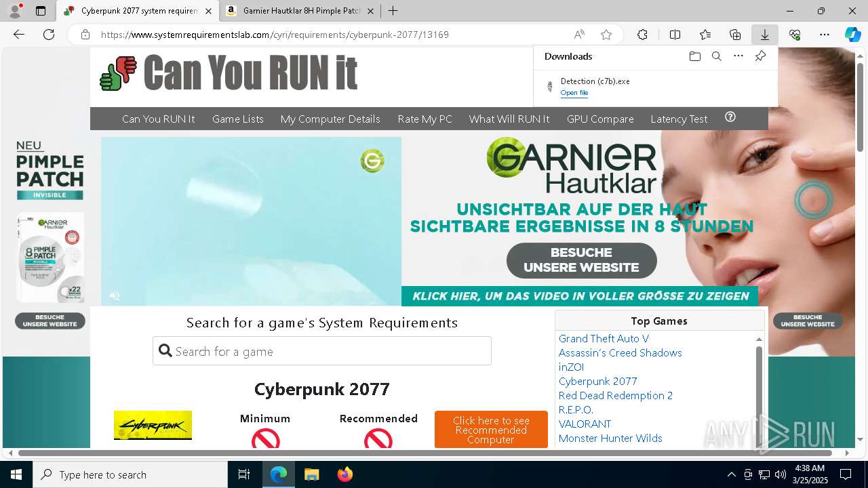This screenshot has width=868, height=488.
Task: Unmute the Garnier video ad
Action: (x=115, y=296)
